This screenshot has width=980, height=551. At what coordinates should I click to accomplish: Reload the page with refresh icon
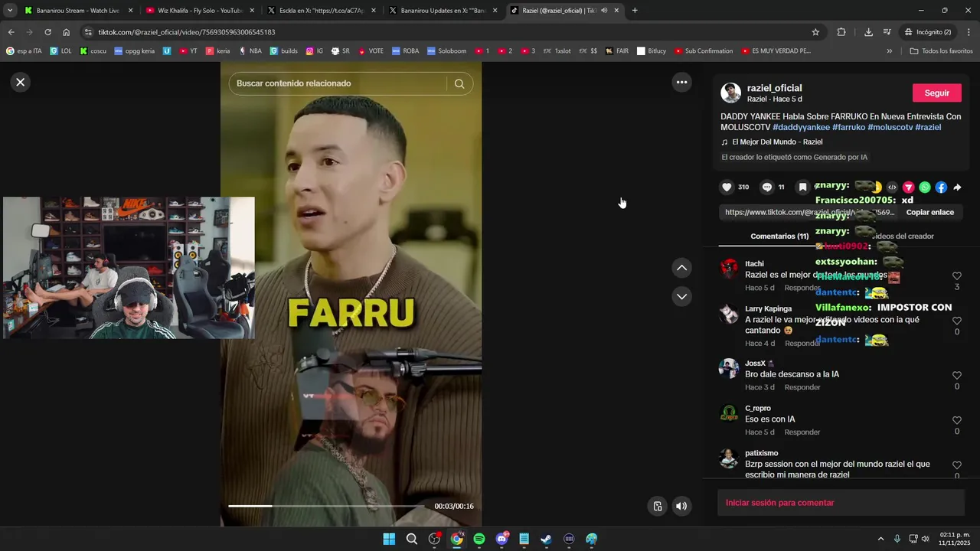tap(47, 32)
